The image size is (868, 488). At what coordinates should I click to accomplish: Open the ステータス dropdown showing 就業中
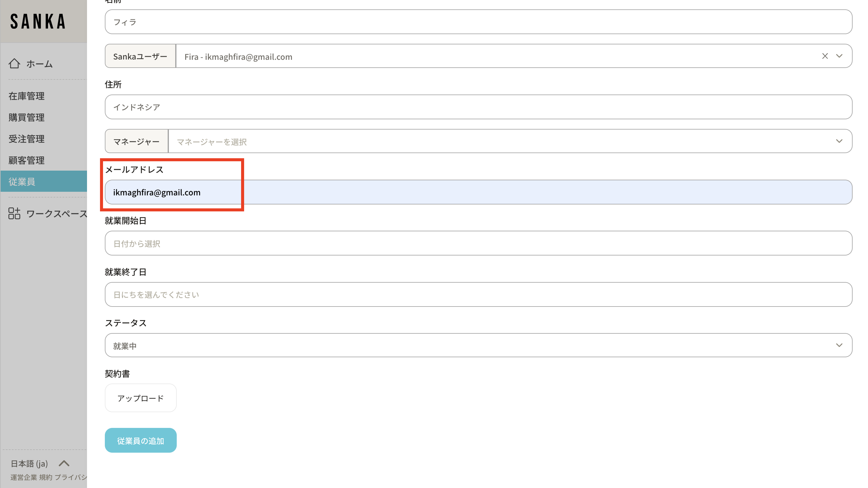click(478, 345)
